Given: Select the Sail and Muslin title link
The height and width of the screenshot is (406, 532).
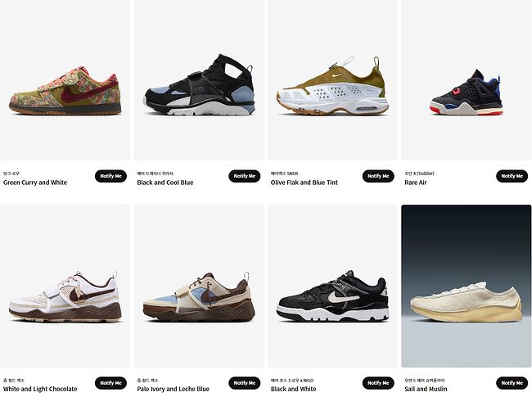Looking at the screenshot, I should pyautogui.click(x=426, y=389).
